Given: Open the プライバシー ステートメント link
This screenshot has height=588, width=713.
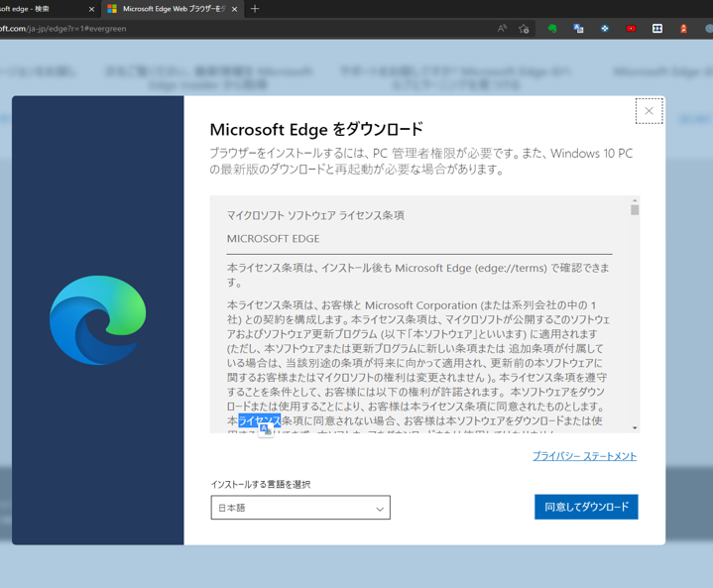Looking at the screenshot, I should pos(584,456).
